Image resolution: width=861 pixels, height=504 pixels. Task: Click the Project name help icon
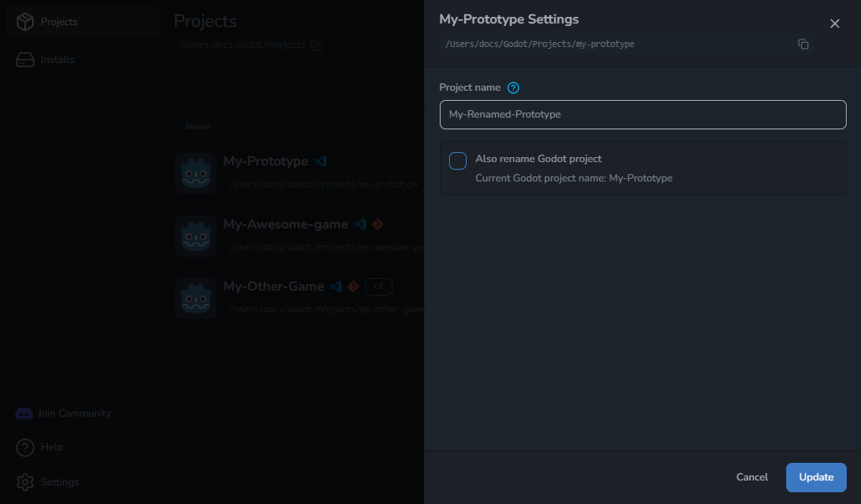[513, 87]
